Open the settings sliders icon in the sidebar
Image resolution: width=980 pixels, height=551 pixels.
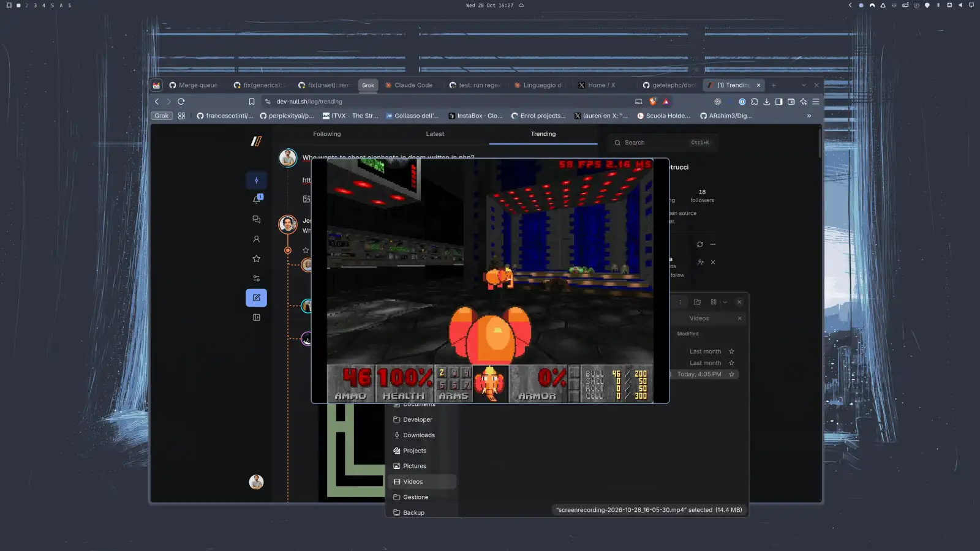coord(257,278)
